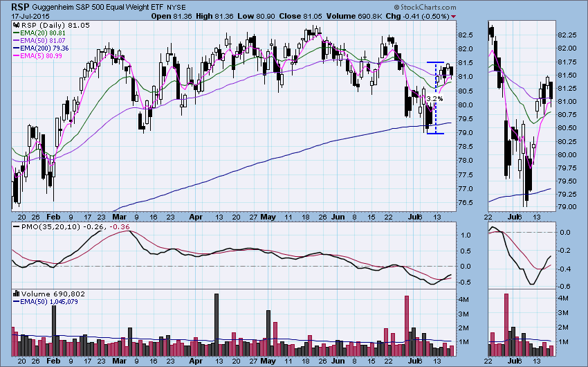Click the NYSE exchange label
The width and height of the screenshot is (588, 367).
(x=176, y=8)
